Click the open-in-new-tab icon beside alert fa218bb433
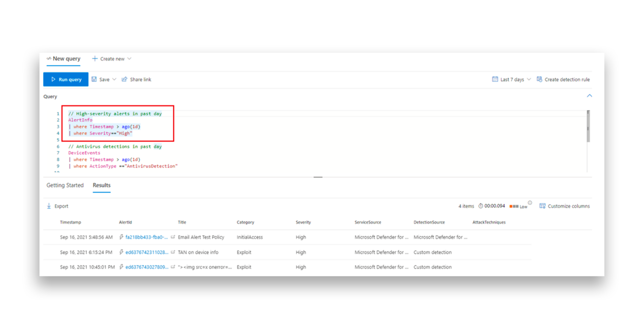This screenshot has width=644, height=329. coord(173,237)
